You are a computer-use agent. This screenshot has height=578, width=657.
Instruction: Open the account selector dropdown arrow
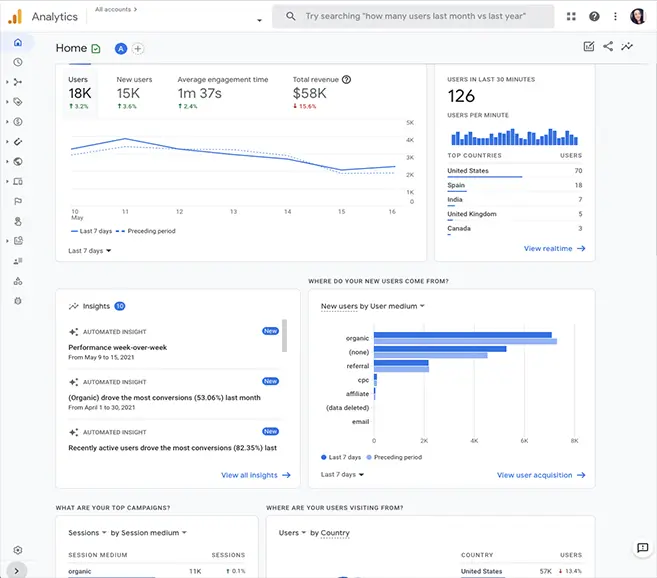(259, 20)
